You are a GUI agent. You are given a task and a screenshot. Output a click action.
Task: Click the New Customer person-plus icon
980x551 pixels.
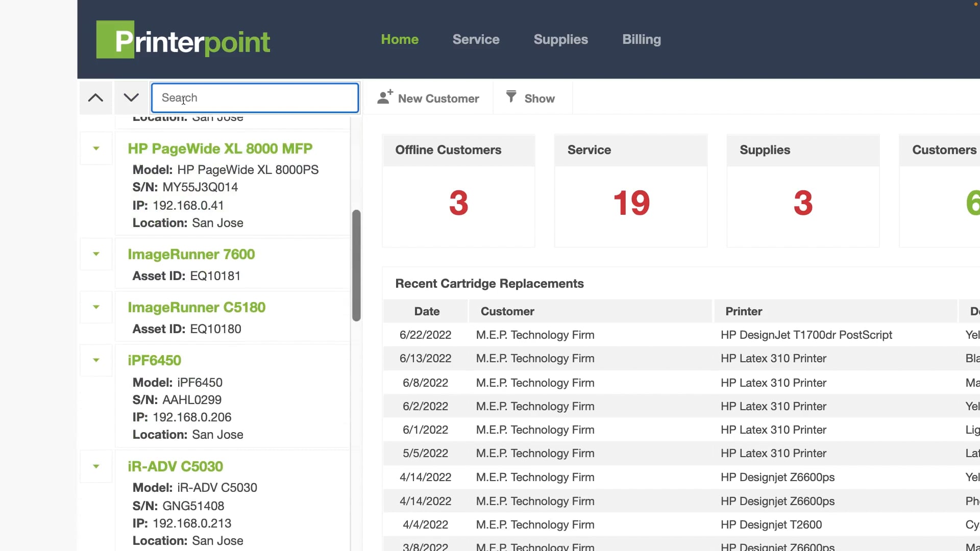[x=385, y=97]
